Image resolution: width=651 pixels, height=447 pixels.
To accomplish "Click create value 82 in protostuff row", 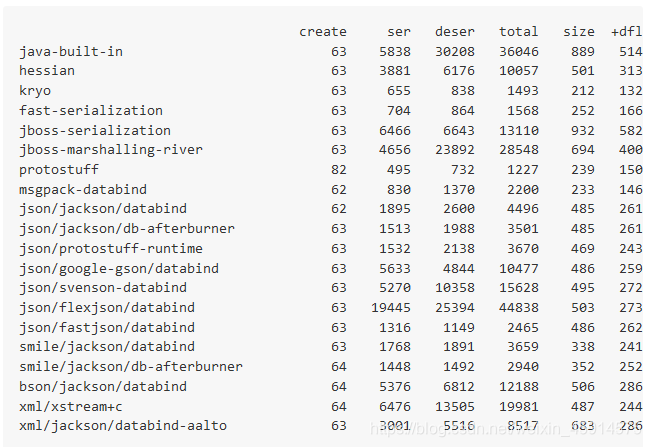I will (339, 170).
